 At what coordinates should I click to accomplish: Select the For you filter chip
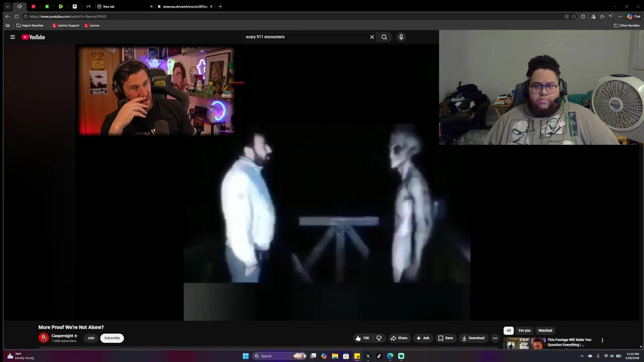524,330
